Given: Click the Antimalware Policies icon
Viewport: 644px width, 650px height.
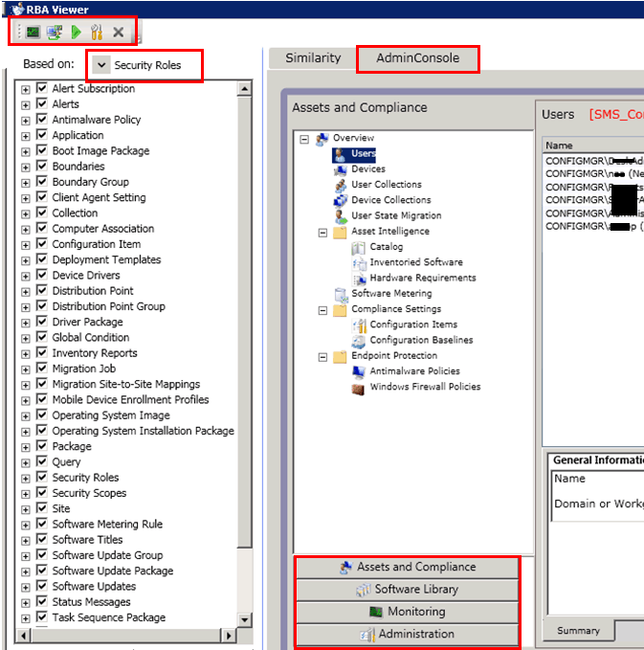Looking at the screenshot, I should point(359,371).
